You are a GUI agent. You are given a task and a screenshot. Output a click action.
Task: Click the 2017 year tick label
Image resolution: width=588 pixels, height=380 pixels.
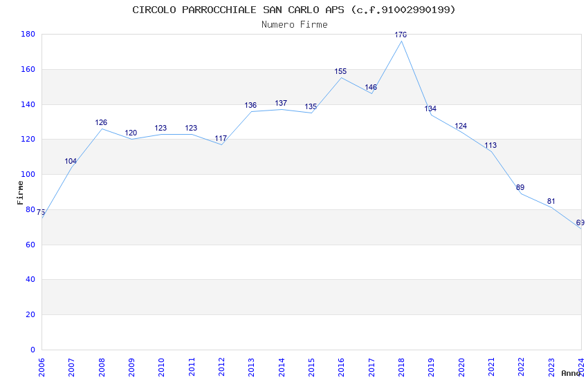click(371, 368)
